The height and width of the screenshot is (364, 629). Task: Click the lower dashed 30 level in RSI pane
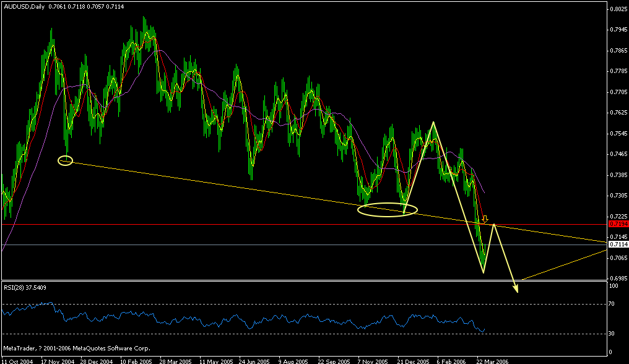click(x=310, y=332)
